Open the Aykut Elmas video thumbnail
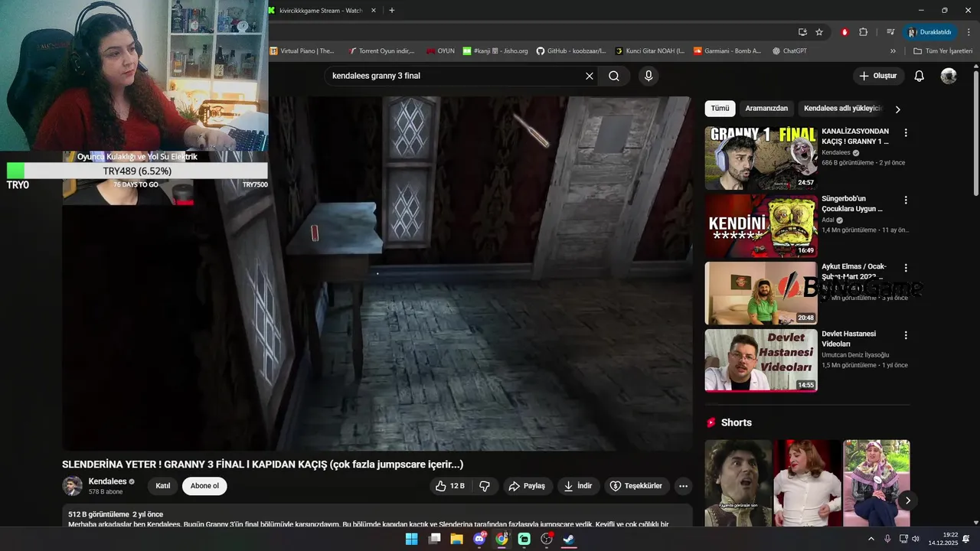 [761, 293]
